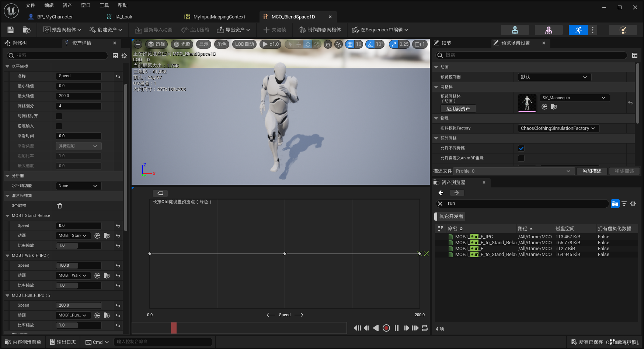This screenshot has height=349, width=644.
Task: Open the 内容侧滑菜单 content drawer
Action: (x=23, y=342)
